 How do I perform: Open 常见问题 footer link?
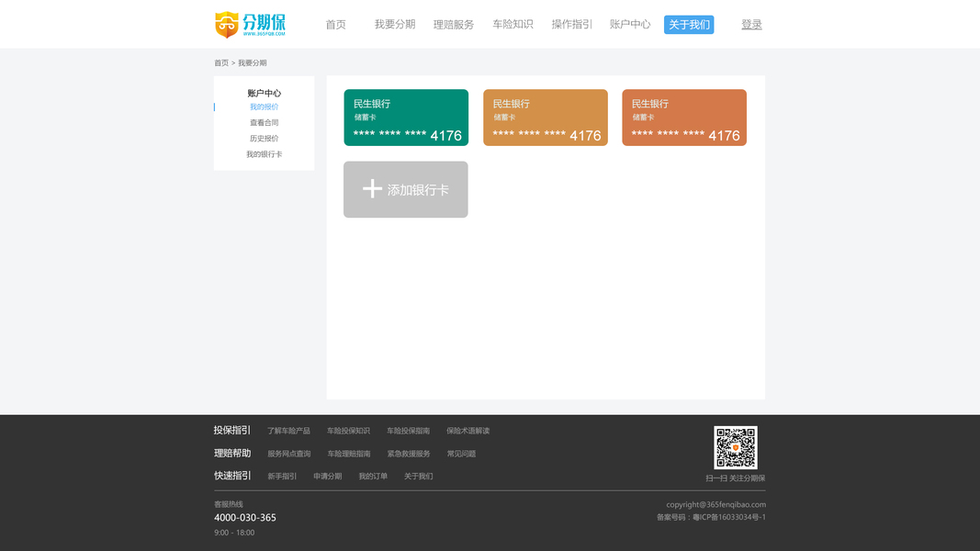click(461, 454)
